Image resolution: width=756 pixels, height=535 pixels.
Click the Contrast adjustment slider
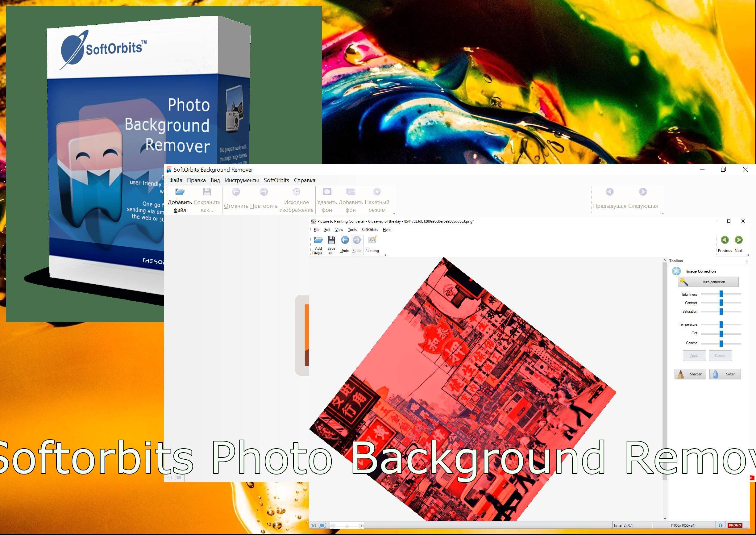pyautogui.click(x=722, y=303)
